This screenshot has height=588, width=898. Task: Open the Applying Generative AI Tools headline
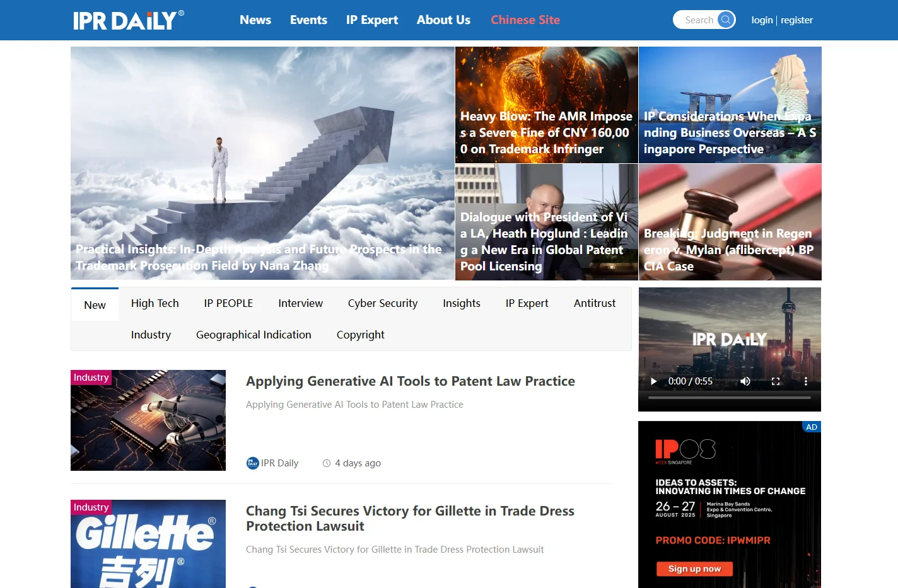coord(411,381)
